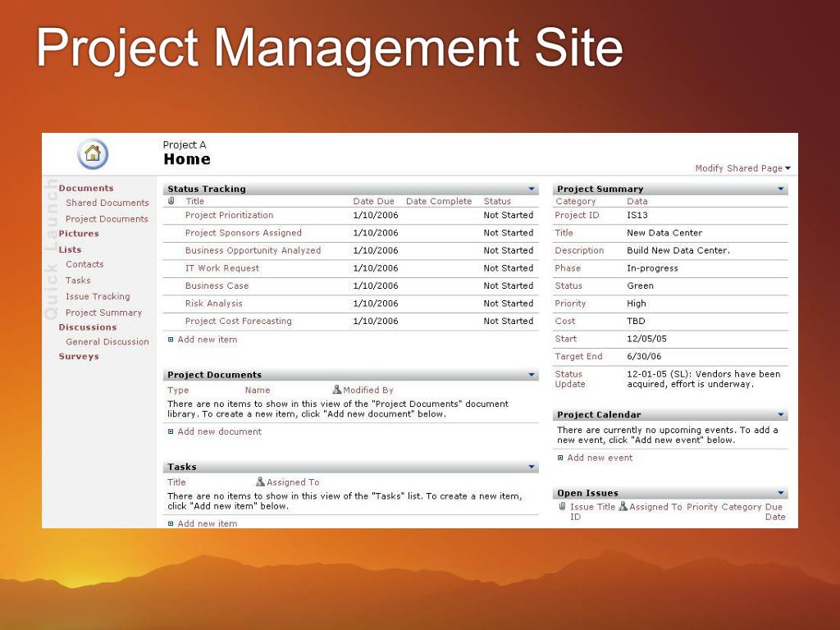Open Documents in Quick Launch

click(86, 188)
